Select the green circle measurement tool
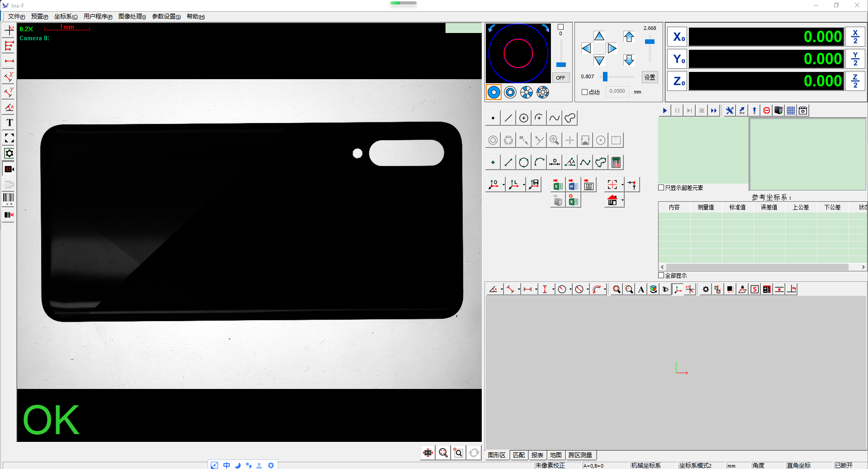 524,162
